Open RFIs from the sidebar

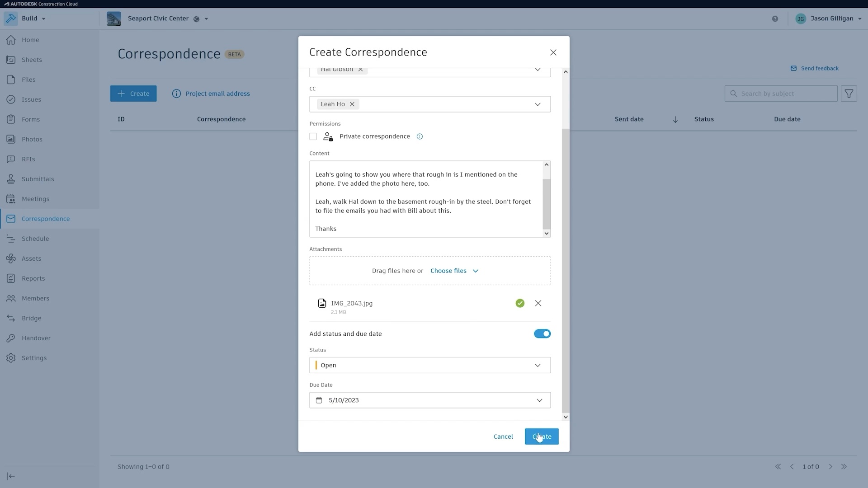pos(28,159)
